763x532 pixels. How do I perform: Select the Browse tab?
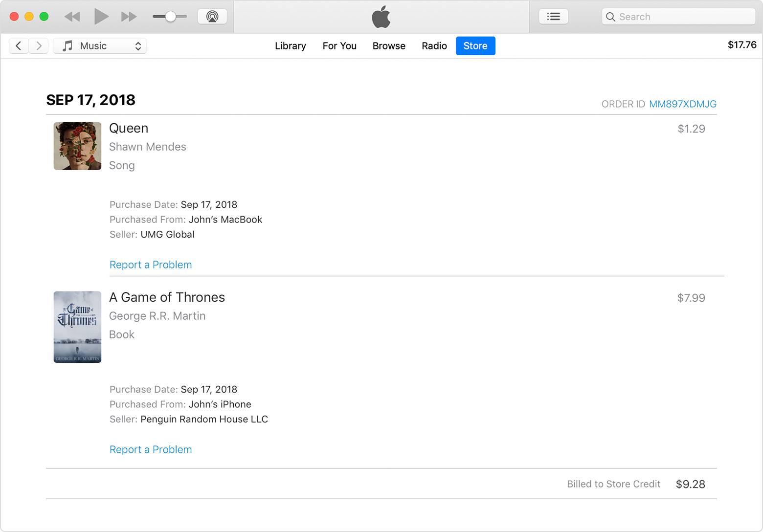pos(389,46)
